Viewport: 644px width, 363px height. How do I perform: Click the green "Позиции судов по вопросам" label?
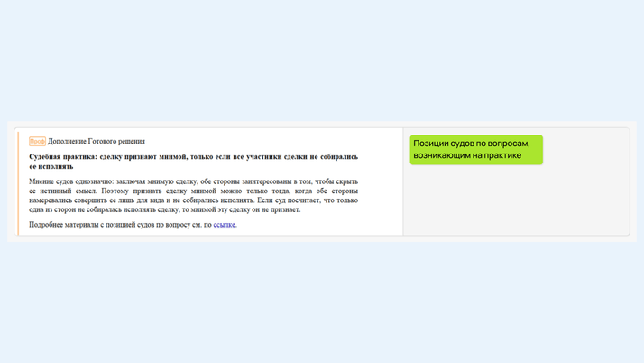point(476,150)
